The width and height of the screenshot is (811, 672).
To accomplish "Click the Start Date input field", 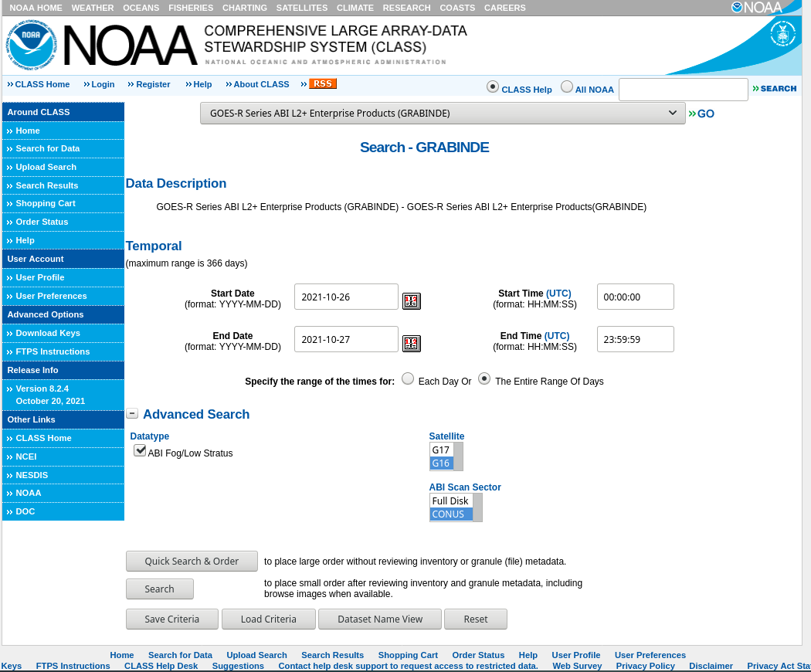I will (x=346, y=297).
